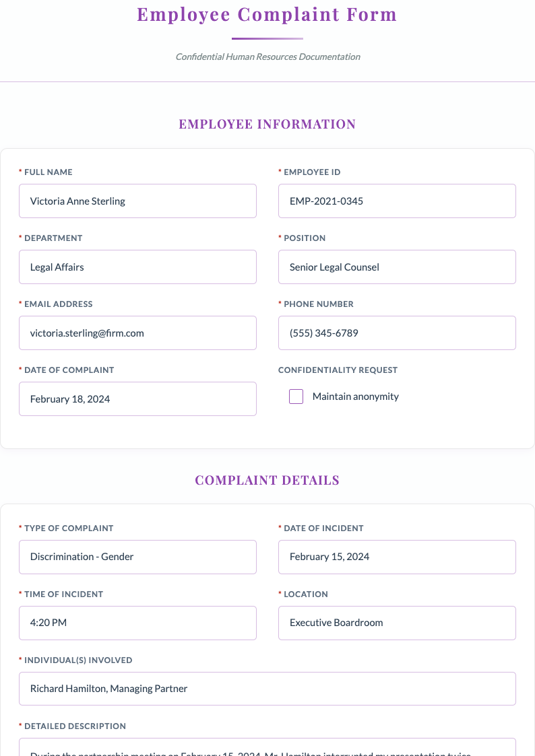
Task: Click the Confidential Human Resources Documentation subtitle
Action: coord(267,57)
